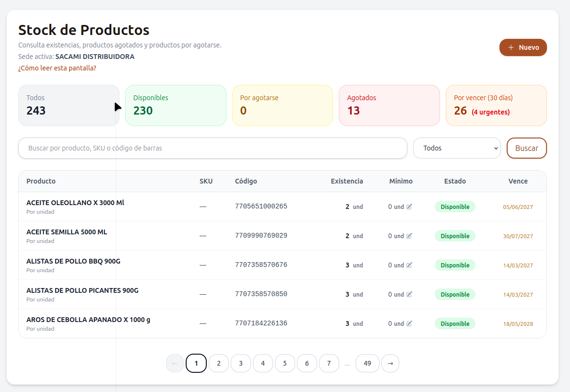Click the Buscar button
Screen dimensions: 570x392
point(527,148)
